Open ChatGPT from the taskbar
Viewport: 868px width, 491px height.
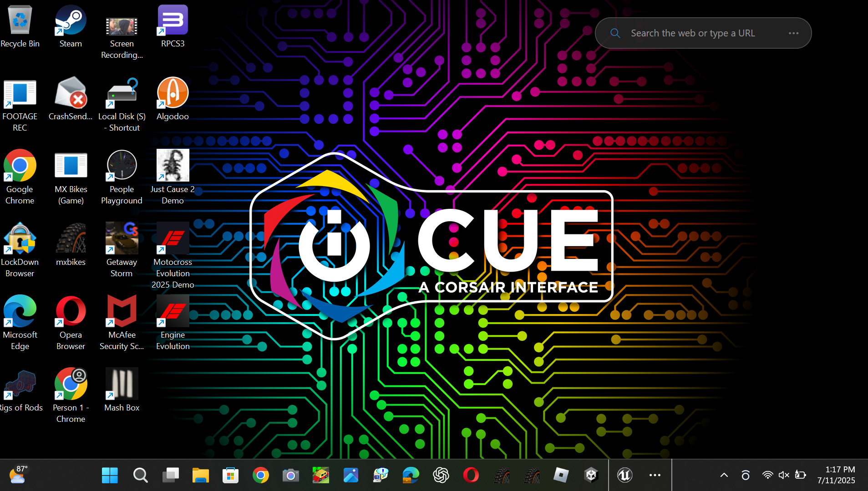[441, 476]
